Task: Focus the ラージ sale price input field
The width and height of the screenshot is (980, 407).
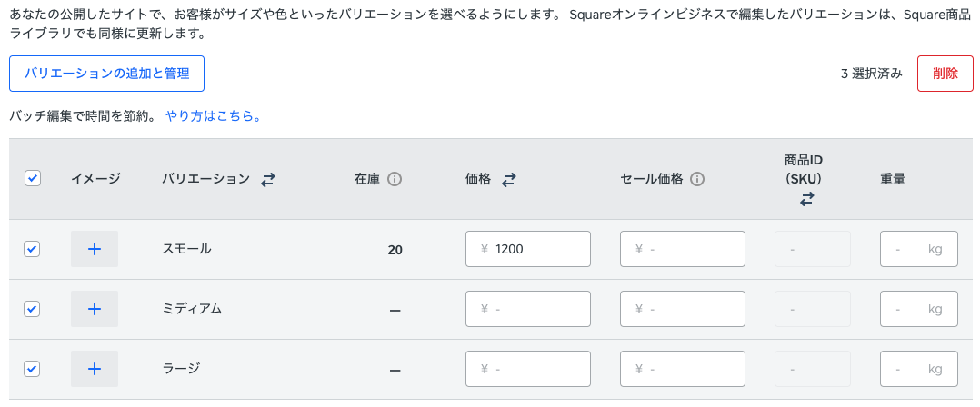Action: coord(683,369)
